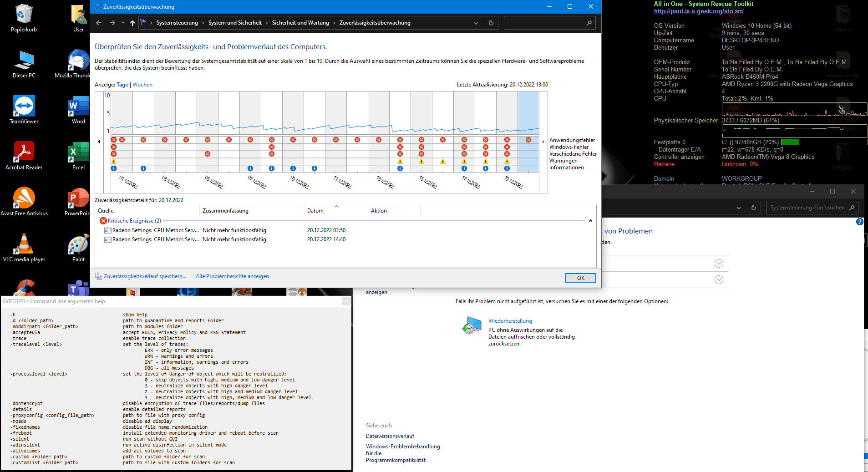This screenshot has height=472, width=868.
Task: Select the Acrobat Reader desktop shortcut
Action: click(24, 156)
